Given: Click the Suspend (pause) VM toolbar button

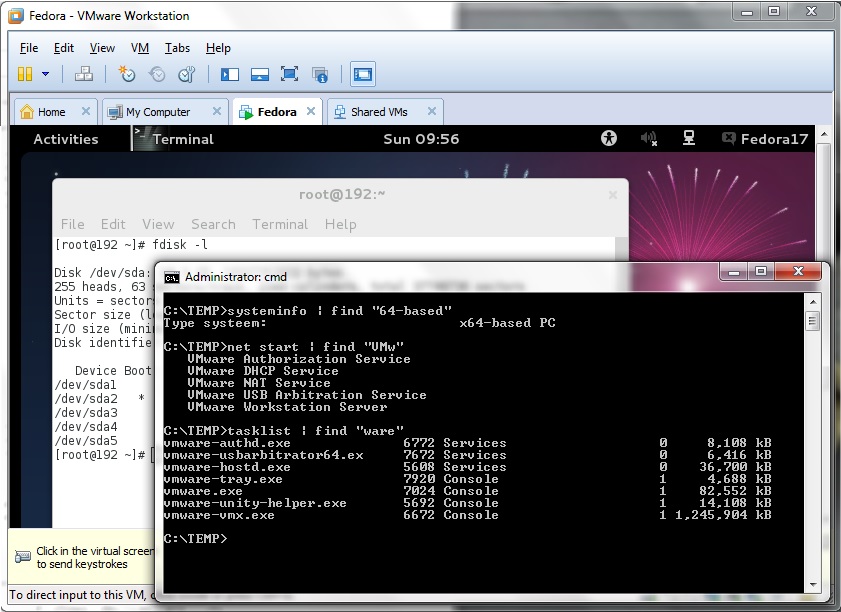Looking at the screenshot, I should [25, 74].
